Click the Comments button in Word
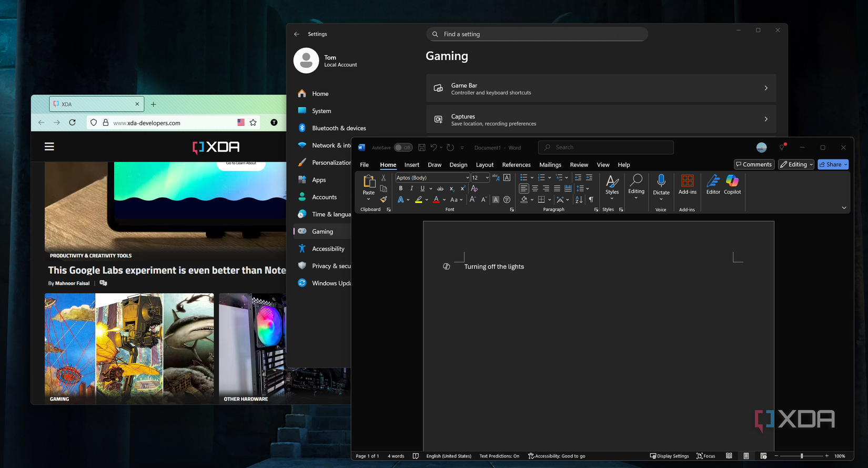This screenshot has width=868, height=468. [754, 164]
